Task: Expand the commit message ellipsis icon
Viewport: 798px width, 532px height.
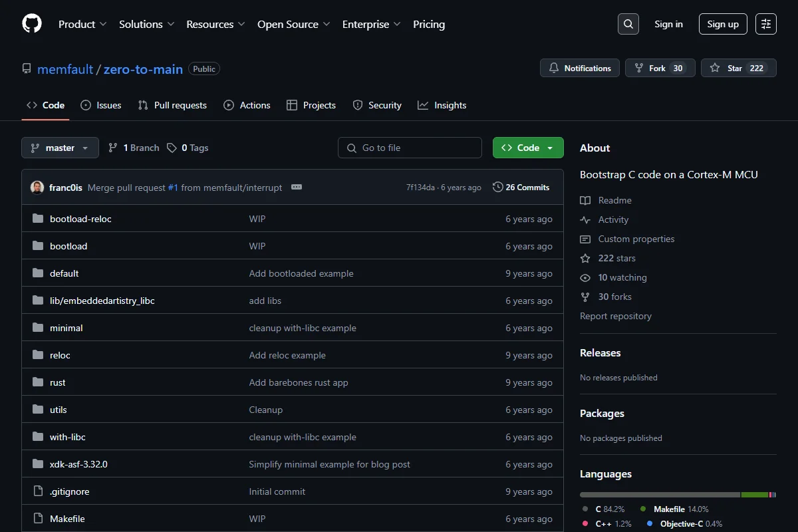Action: pos(297,188)
